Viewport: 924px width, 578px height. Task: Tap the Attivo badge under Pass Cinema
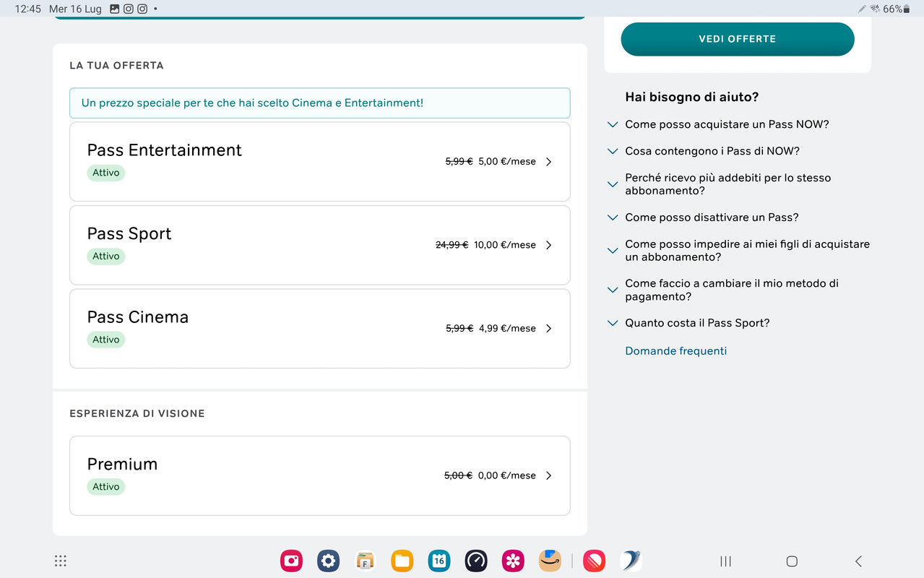tap(105, 340)
